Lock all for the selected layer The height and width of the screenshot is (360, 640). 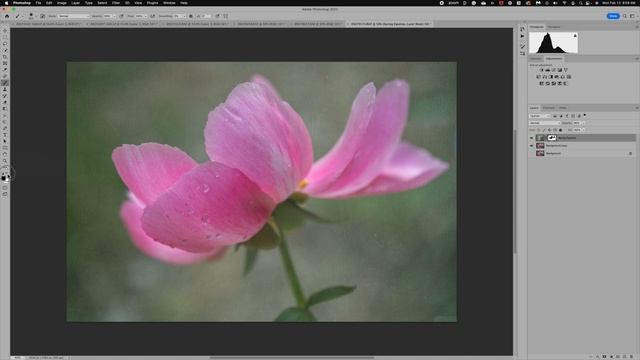(560, 130)
